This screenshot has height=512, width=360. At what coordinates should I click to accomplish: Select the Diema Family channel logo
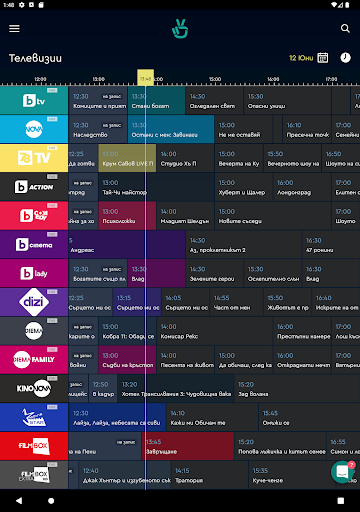34,360
